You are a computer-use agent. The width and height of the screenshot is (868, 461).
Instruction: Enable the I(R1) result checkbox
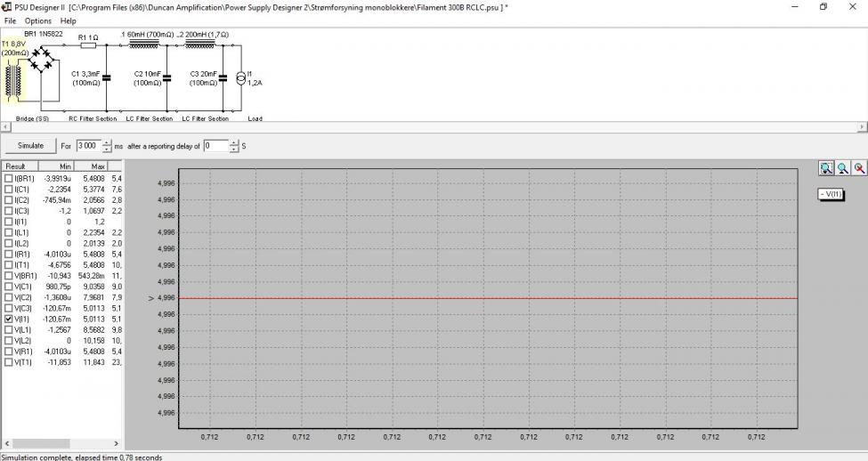point(8,254)
